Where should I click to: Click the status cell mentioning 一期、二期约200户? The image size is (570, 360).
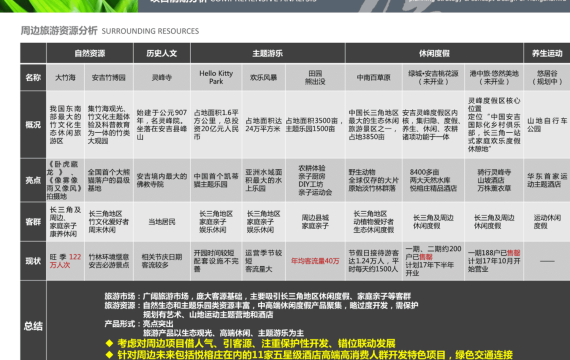[x=433, y=261]
